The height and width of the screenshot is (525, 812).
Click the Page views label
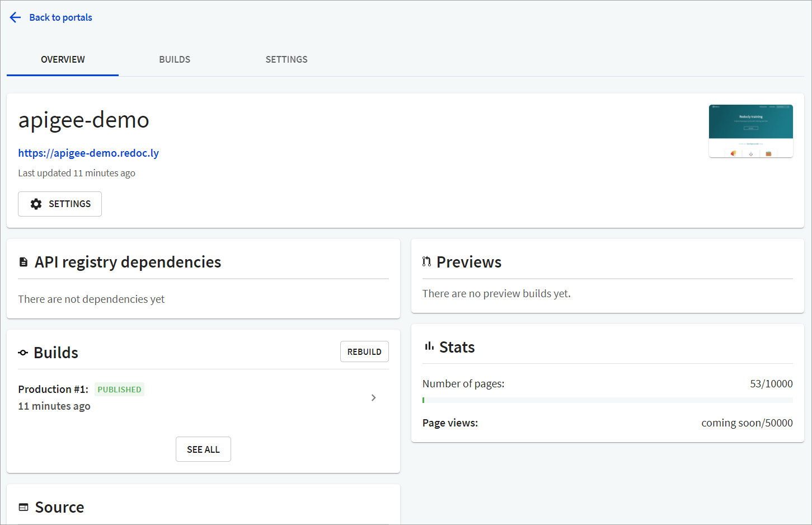(x=450, y=423)
